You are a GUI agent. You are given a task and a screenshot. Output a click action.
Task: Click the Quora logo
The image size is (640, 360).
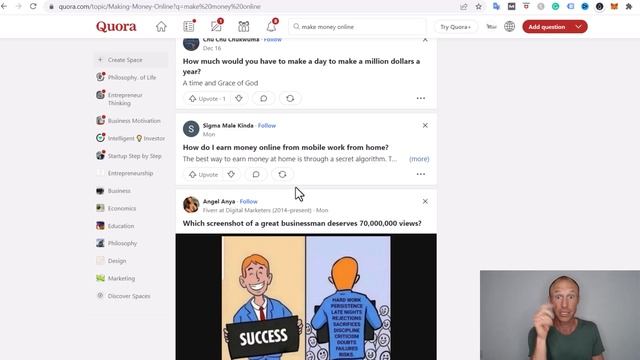tap(116, 27)
